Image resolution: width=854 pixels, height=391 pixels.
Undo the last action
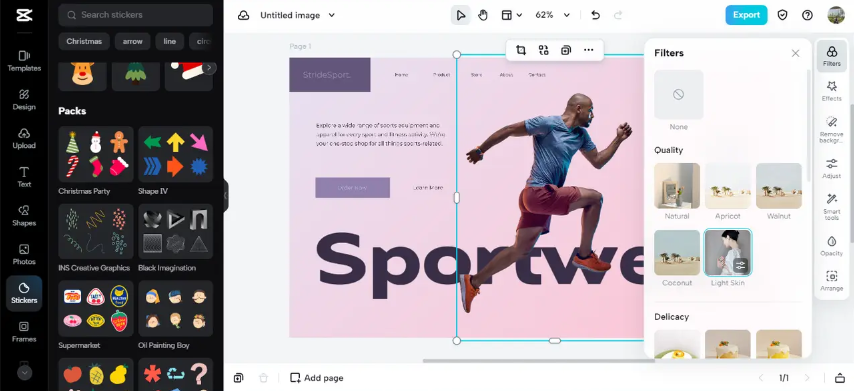pos(595,15)
